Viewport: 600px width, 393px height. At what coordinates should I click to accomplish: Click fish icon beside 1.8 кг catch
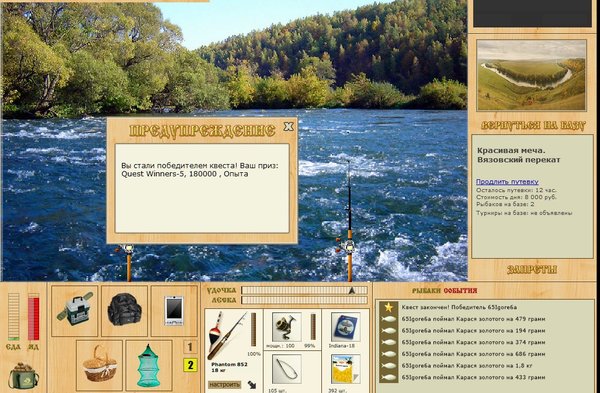[389, 365]
